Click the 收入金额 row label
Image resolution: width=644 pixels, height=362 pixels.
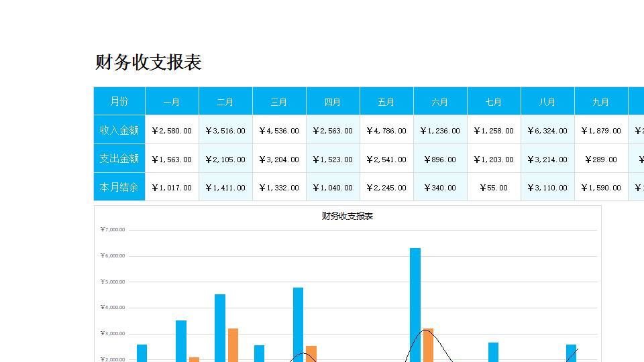tap(119, 129)
